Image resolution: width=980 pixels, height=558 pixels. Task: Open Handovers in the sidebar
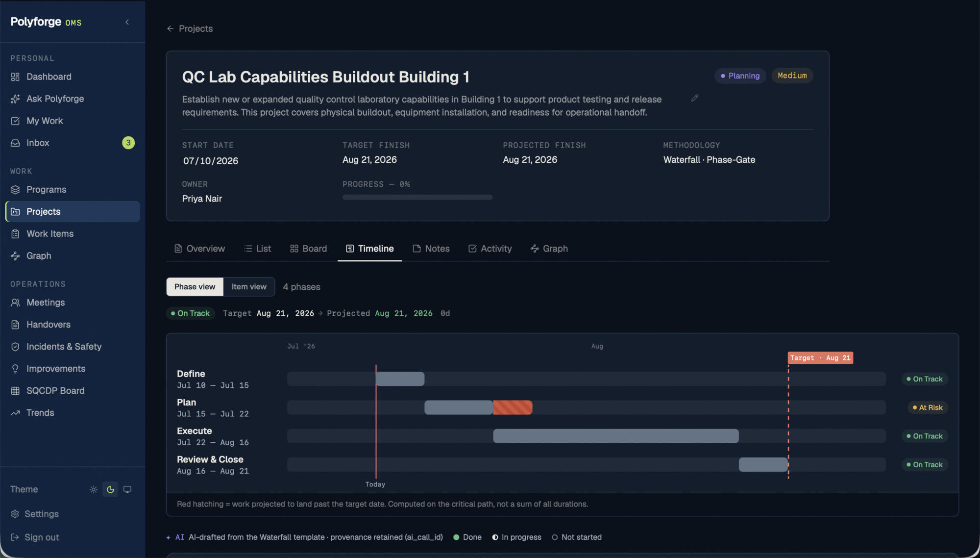pyautogui.click(x=73, y=324)
